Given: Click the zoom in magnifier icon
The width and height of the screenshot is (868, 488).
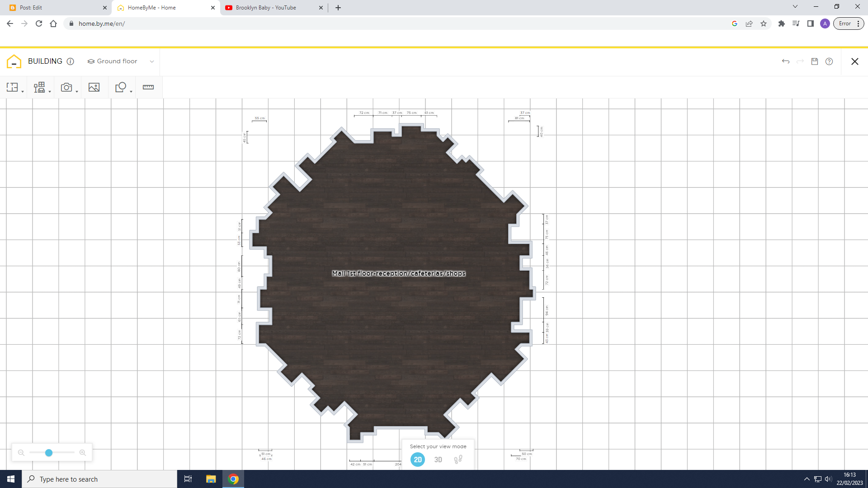Looking at the screenshot, I should (83, 453).
